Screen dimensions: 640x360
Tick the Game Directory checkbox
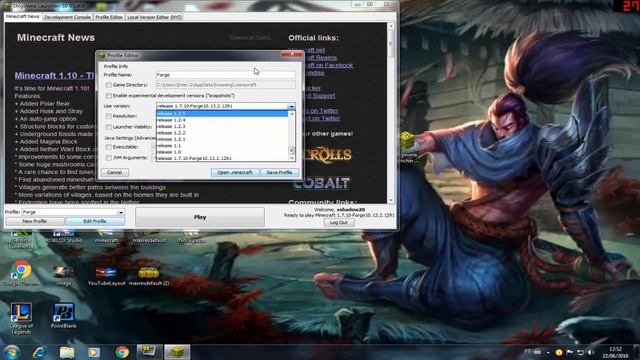[109, 85]
